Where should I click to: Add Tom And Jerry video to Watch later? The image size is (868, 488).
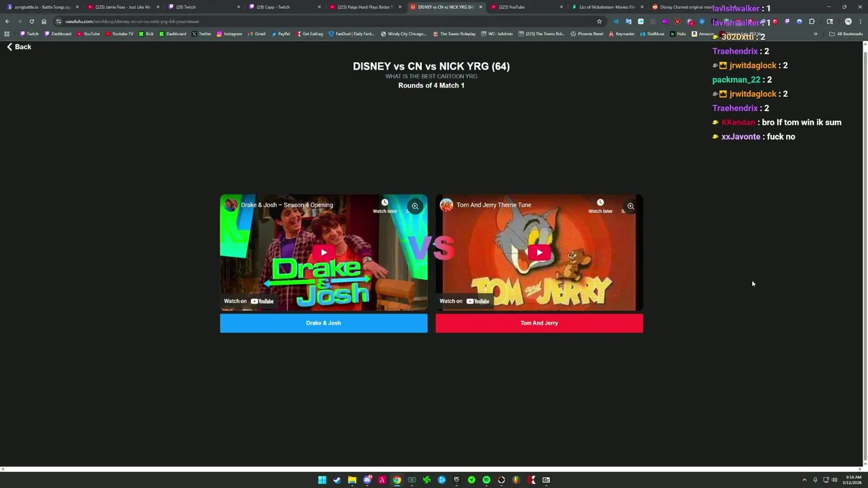(600, 206)
